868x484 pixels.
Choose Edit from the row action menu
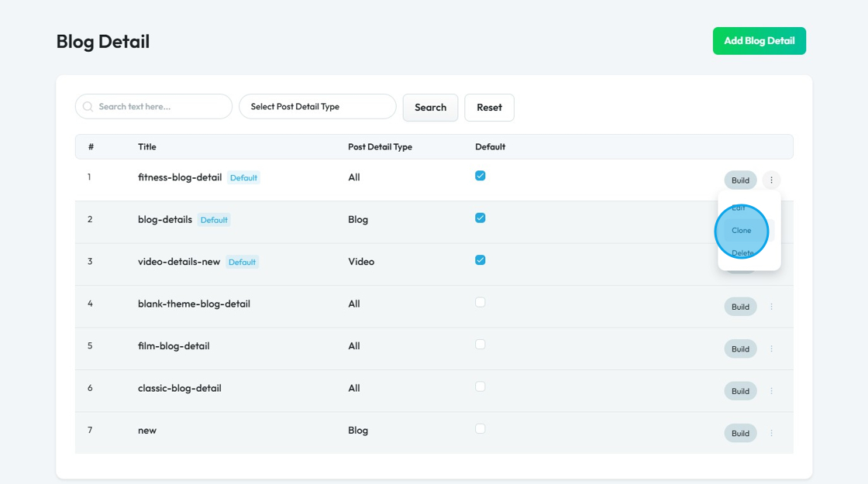pyautogui.click(x=739, y=208)
